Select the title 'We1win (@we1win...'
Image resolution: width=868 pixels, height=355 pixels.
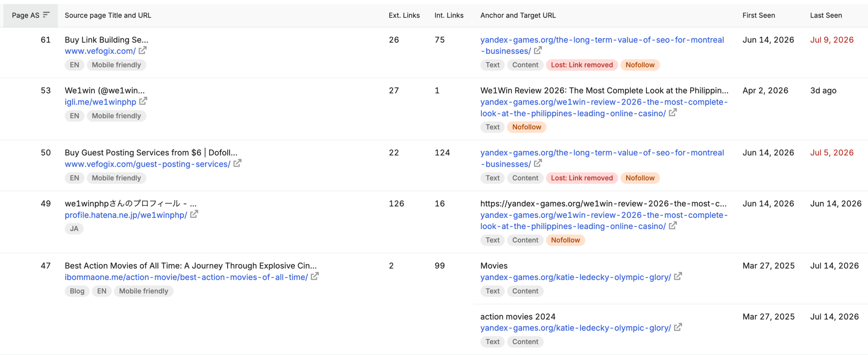pos(105,90)
